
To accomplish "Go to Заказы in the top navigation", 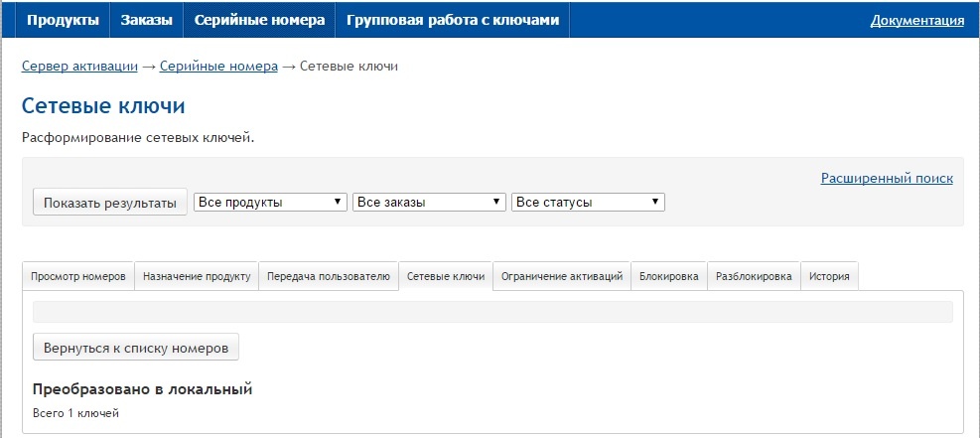I will click(146, 20).
